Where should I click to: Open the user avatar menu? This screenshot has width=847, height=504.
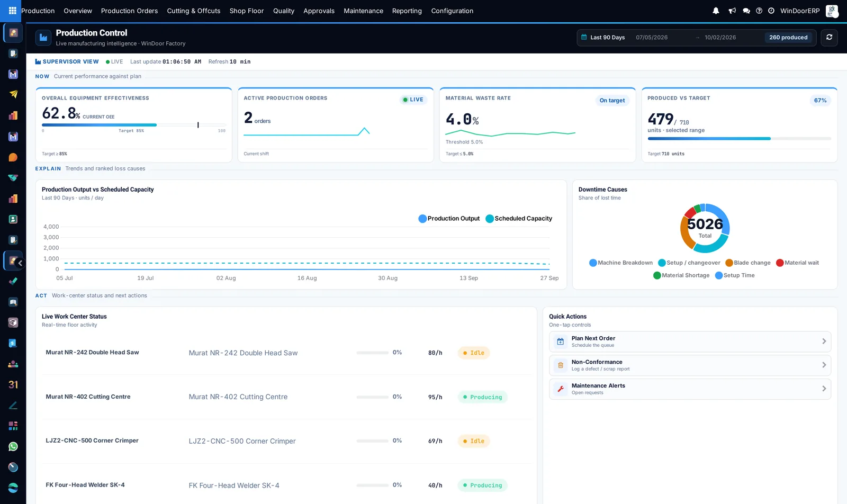832,11
